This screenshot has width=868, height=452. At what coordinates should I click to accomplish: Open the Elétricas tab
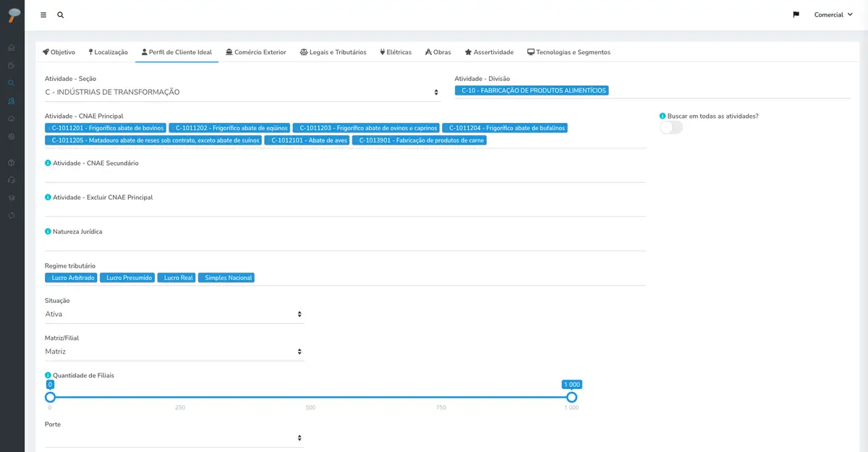point(396,52)
